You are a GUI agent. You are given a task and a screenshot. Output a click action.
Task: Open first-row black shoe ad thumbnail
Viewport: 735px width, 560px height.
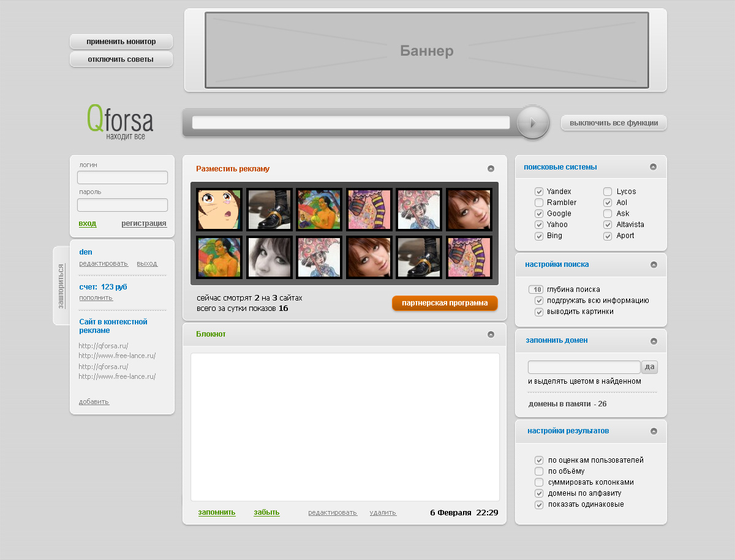tap(269, 209)
